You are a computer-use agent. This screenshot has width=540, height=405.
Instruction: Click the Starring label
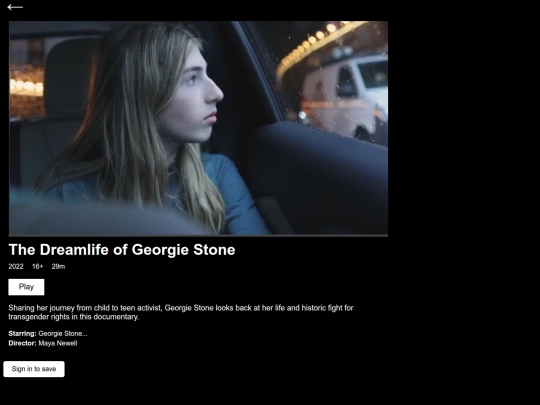click(x=22, y=333)
